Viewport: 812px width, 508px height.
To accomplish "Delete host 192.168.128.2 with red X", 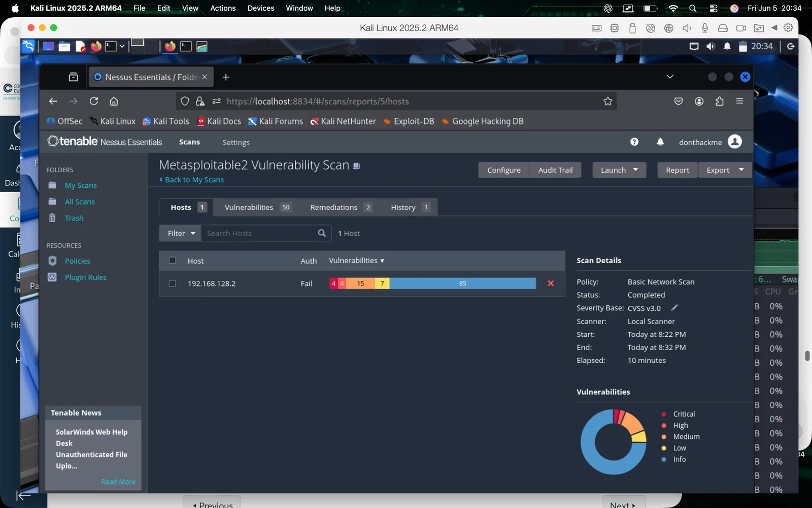I will coord(551,283).
